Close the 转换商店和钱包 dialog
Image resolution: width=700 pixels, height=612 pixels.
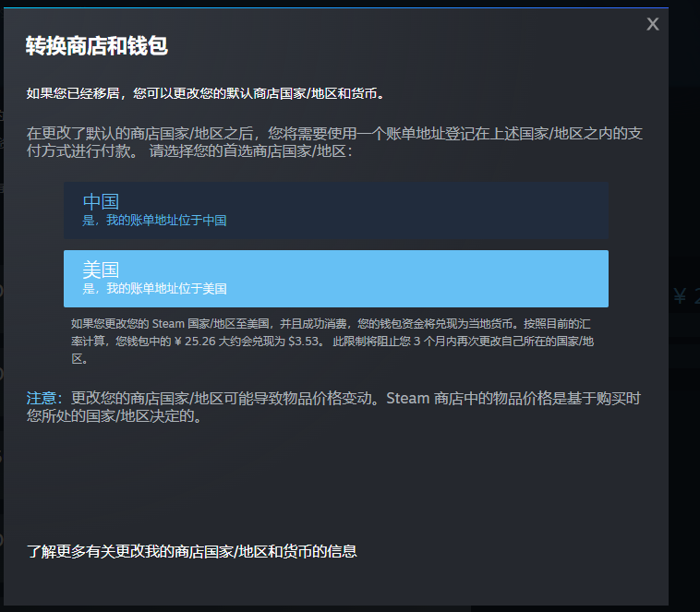click(653, 24)
